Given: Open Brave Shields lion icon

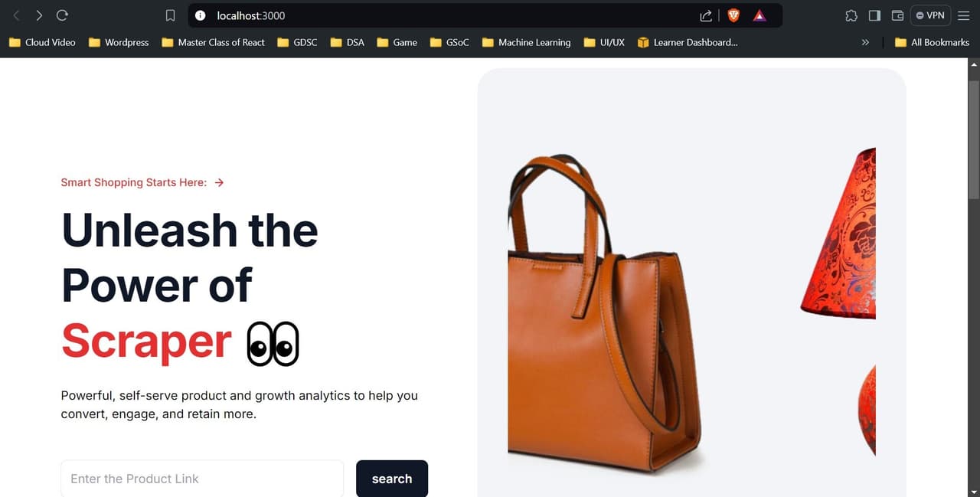Looking at the screenshot, I should pos(733,15).
